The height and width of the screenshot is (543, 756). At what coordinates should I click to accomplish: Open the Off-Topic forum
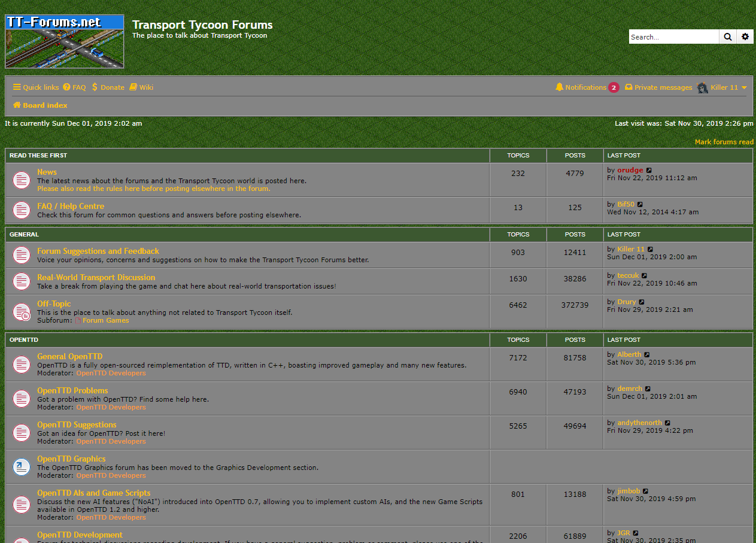[54, 304]
